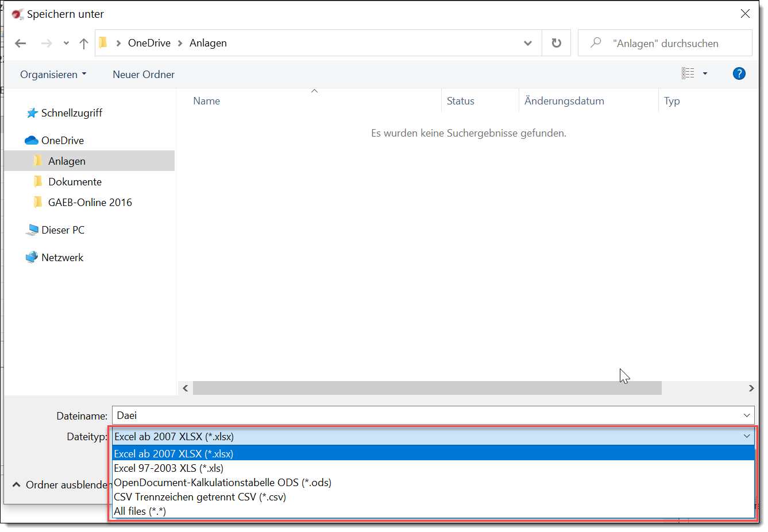This screenshot has height=532, width=768.
Task: Refresh the Anlagen folder view
Action: (556, 44)
